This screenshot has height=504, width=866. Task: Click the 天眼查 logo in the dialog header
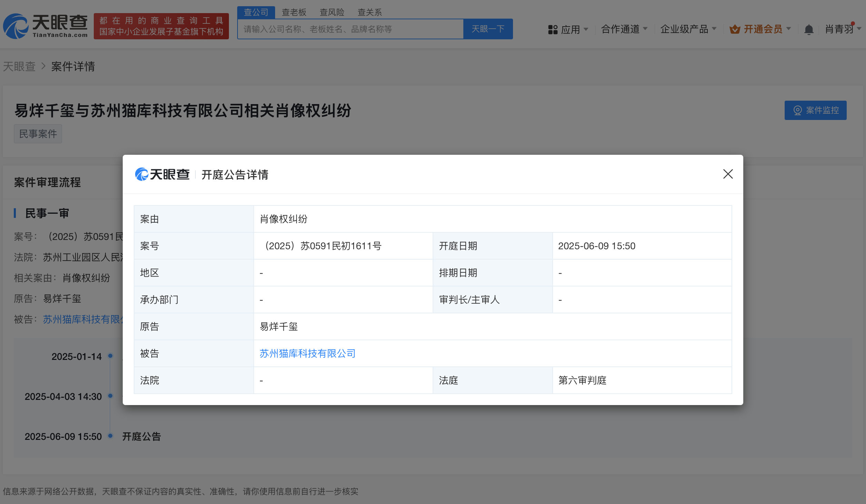click(x=162, y=174)
